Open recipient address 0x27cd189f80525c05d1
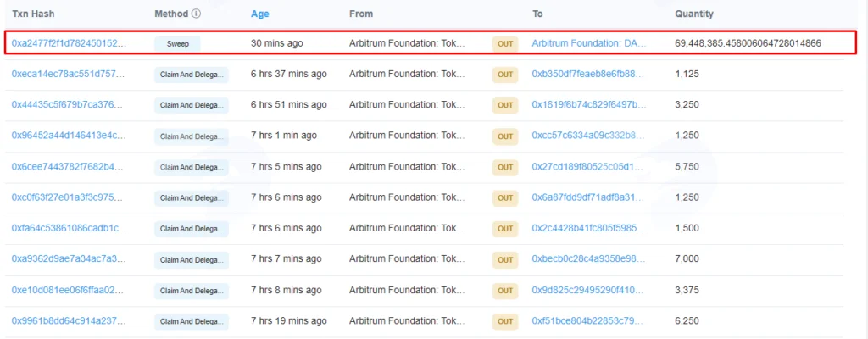 (588, 166)
